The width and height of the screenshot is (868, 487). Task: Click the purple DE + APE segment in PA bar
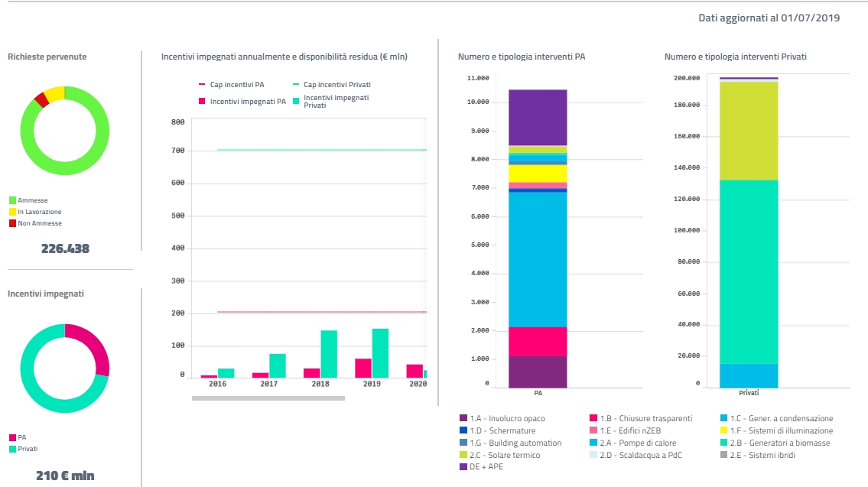click(538, 117)
